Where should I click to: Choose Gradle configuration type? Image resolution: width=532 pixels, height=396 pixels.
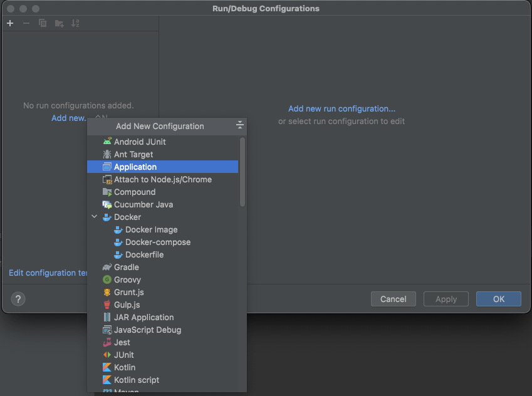point(163,267)
